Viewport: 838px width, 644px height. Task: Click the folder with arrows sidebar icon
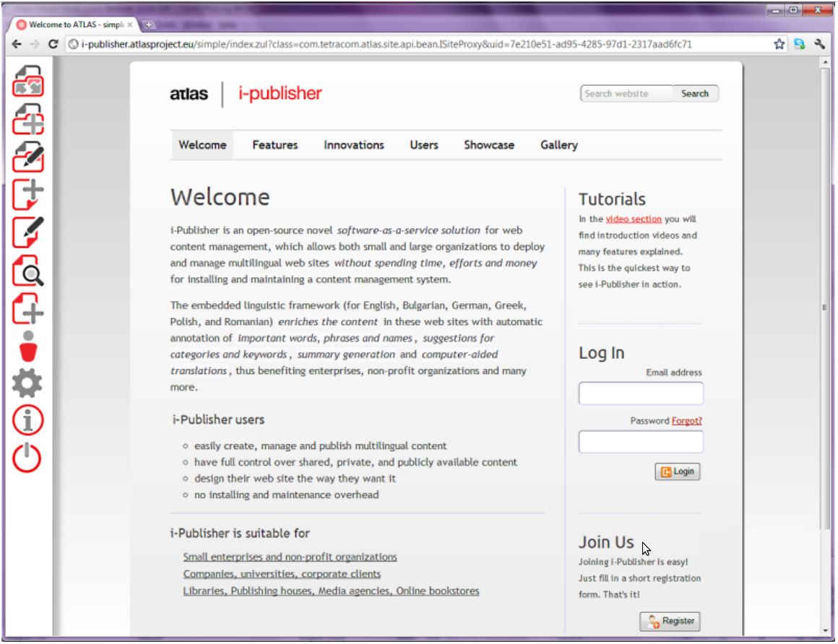(28, 81)
